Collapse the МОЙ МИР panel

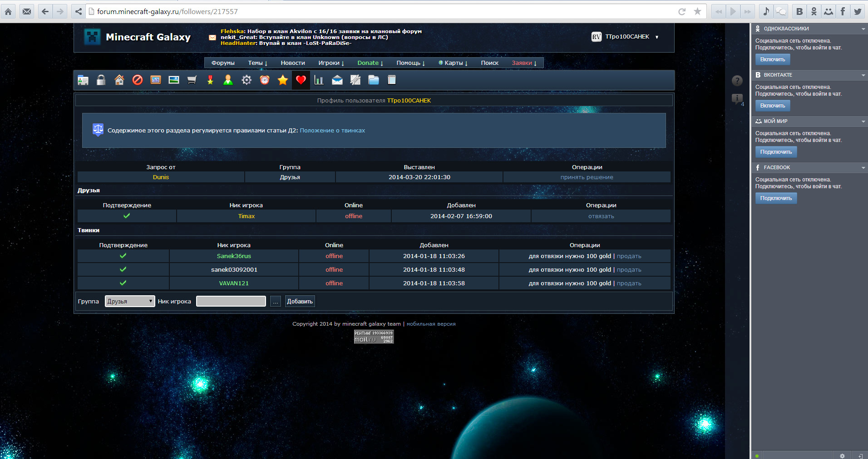pyautogui.click(x=863, y=121)
